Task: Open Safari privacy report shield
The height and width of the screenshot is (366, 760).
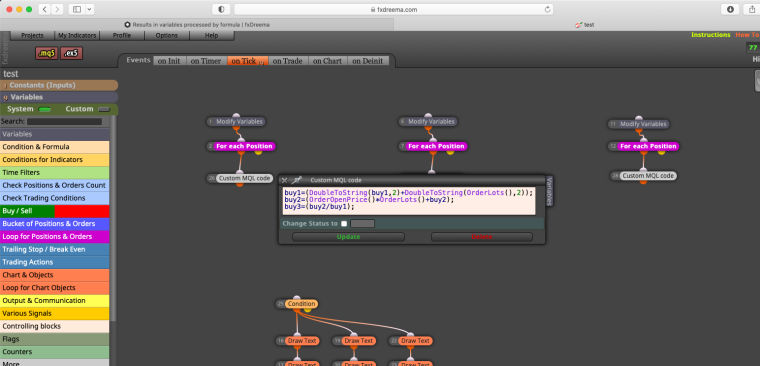Action: [x=222, y=9]
